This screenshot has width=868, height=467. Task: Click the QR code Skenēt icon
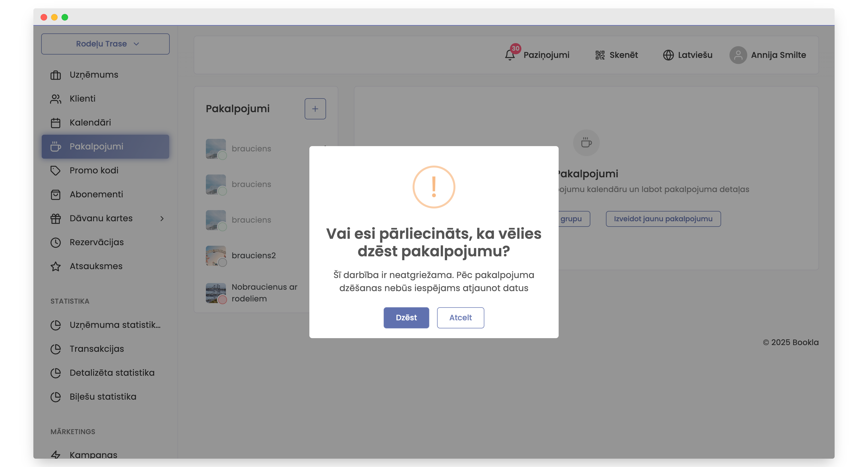tap(600, 55)
